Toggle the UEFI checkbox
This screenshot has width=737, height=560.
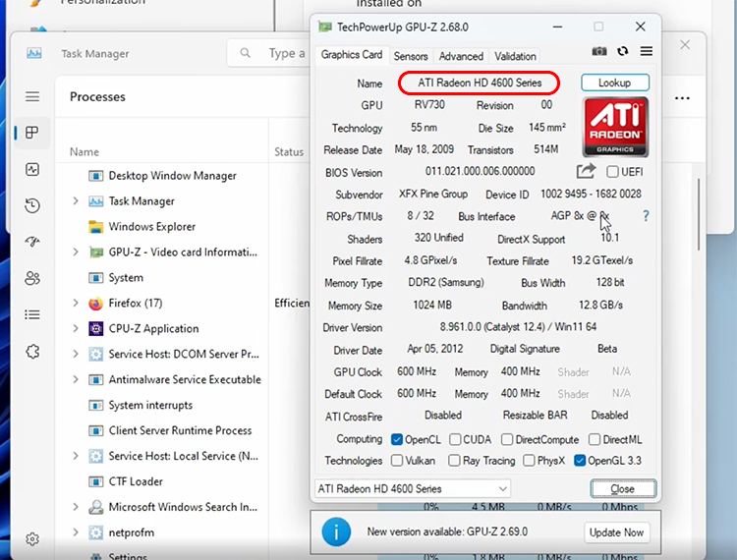[612, 172]
